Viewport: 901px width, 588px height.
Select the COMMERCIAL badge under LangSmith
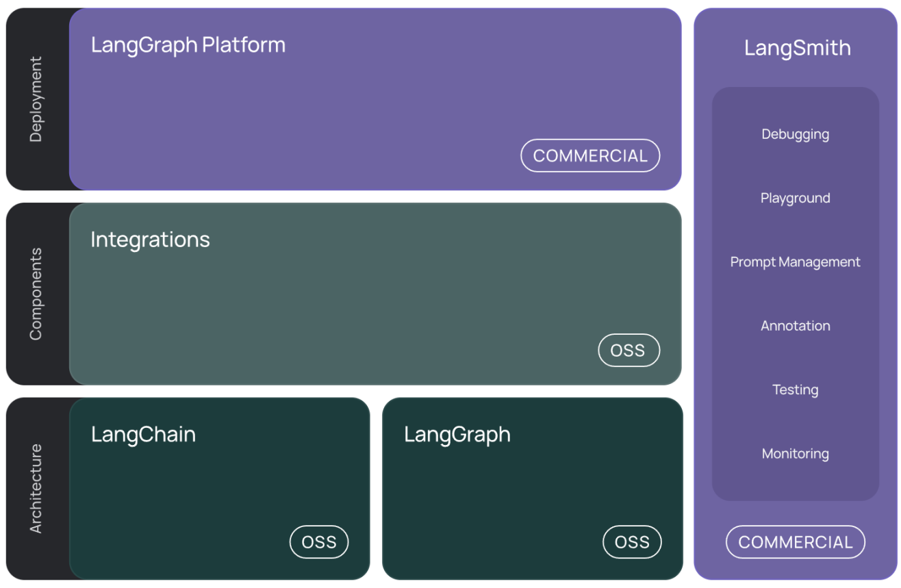coord(796,542)
